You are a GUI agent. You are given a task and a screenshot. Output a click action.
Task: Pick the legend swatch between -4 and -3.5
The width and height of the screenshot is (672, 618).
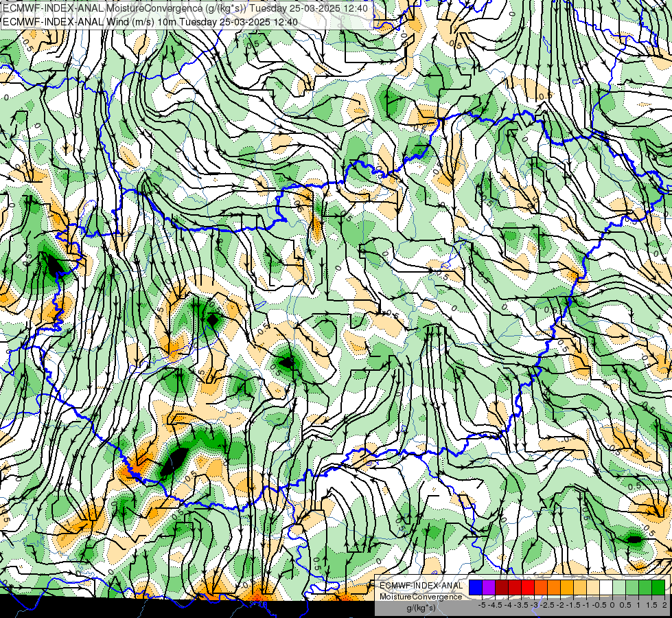pyautogui.click(x=515, y=588)
